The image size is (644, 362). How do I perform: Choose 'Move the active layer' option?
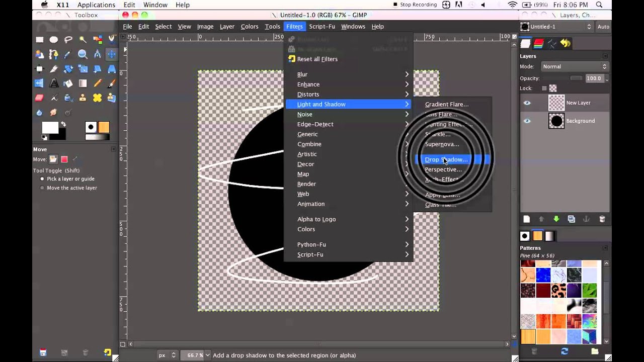pyautogui.click(x=68, y=188)
